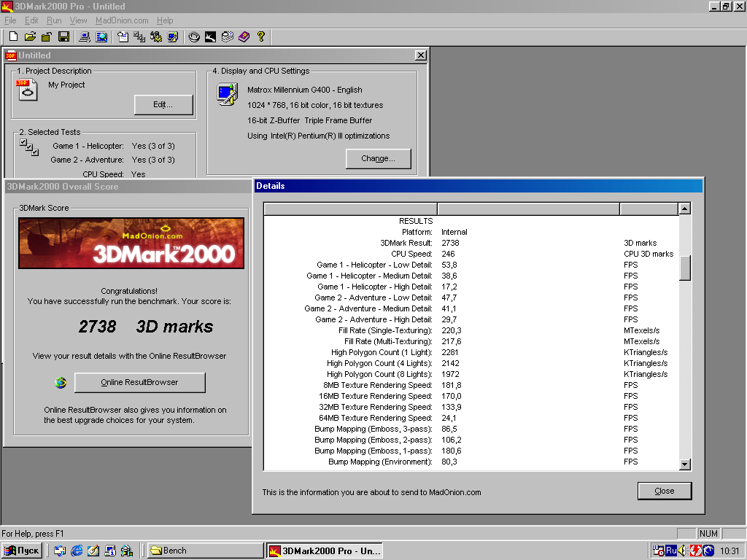This screenshot has width=747, height=560.
Task: Click the magnifier result browser toolbar icon
Action: [x=101, y=36]
